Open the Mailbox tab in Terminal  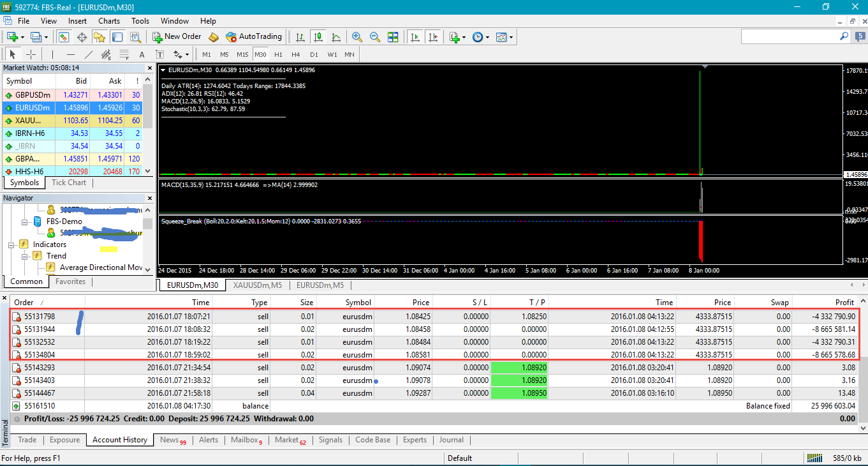pyautogui.click(x=246, y=440)
